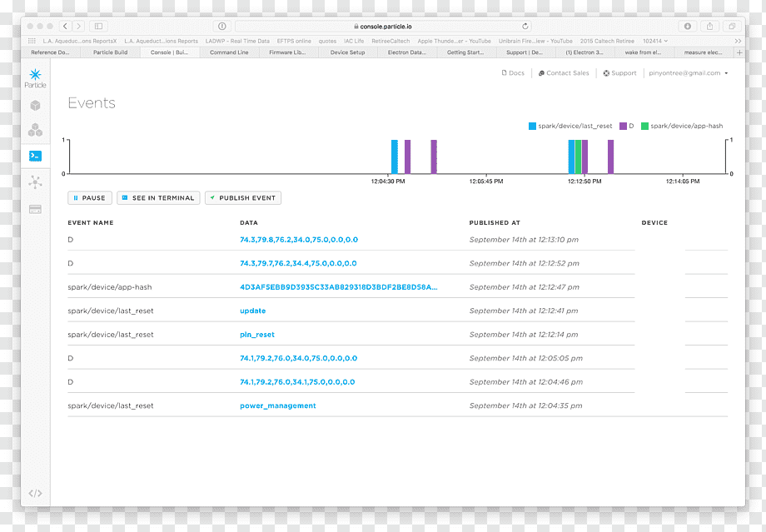This screenshot has height=532, width=766.
Task: Click the console.particle.io address bar
Action: (x=383, y=27)
